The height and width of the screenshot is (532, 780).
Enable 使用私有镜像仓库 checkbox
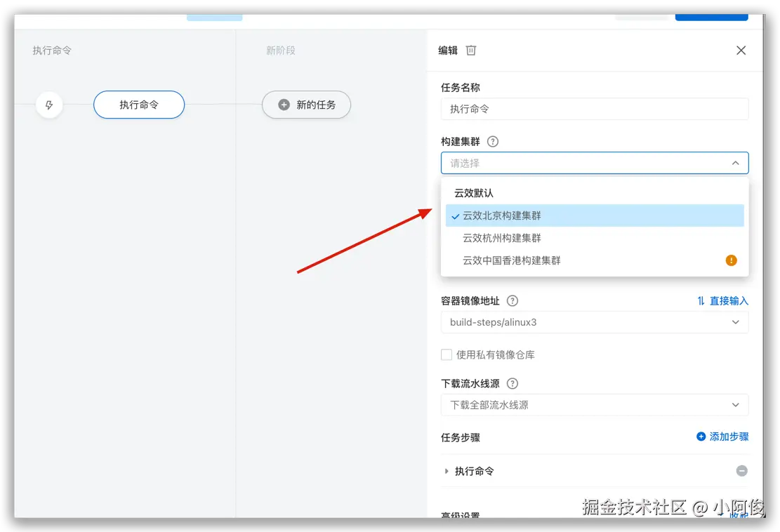pos(447,354)
